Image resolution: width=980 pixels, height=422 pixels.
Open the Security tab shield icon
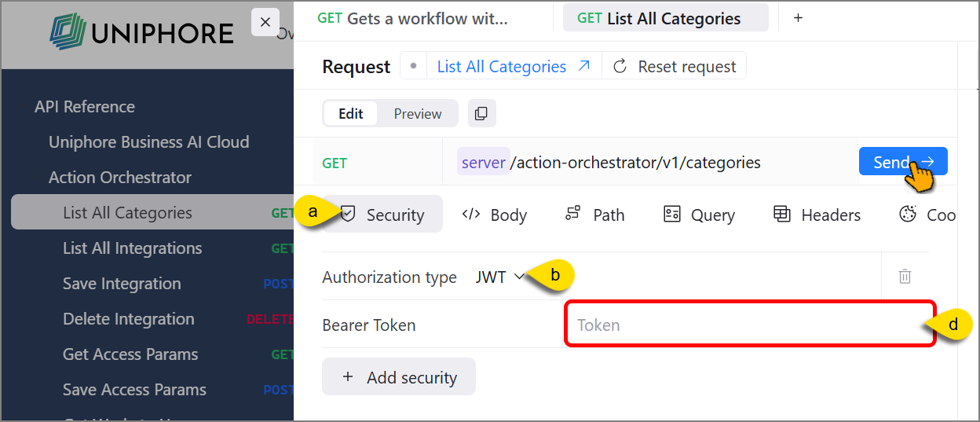(x=347, y=215)
